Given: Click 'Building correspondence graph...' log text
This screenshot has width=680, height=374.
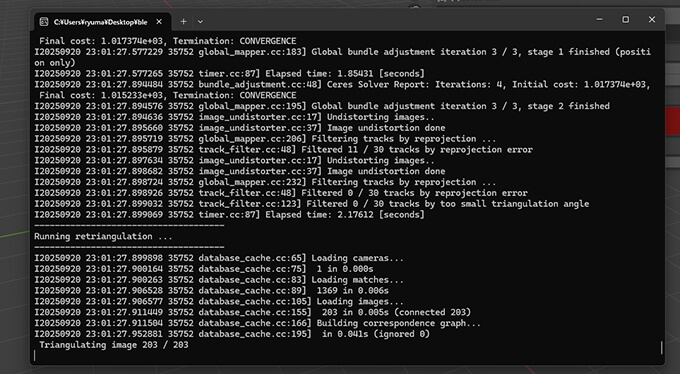Looking at the screenshot, I should pos(399,323).
